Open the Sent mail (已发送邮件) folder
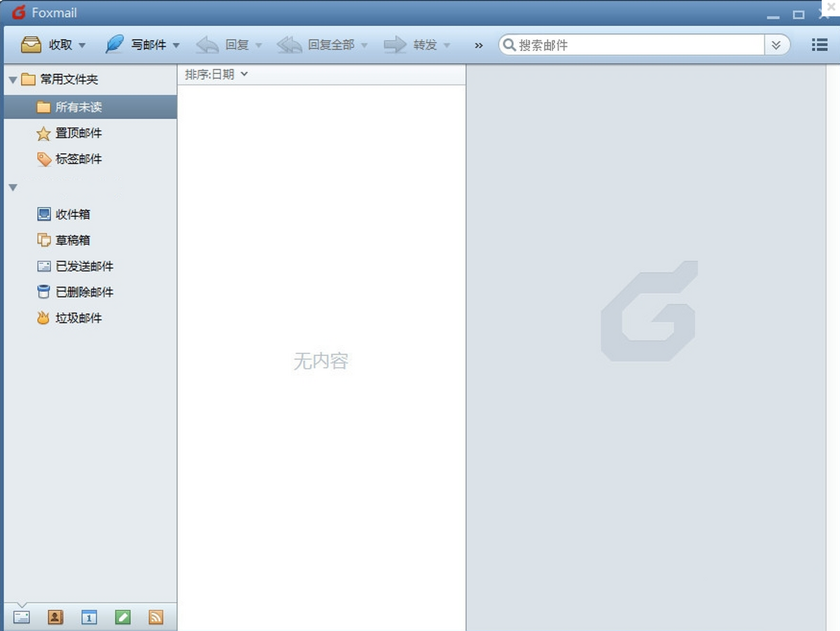 point(84,266)
